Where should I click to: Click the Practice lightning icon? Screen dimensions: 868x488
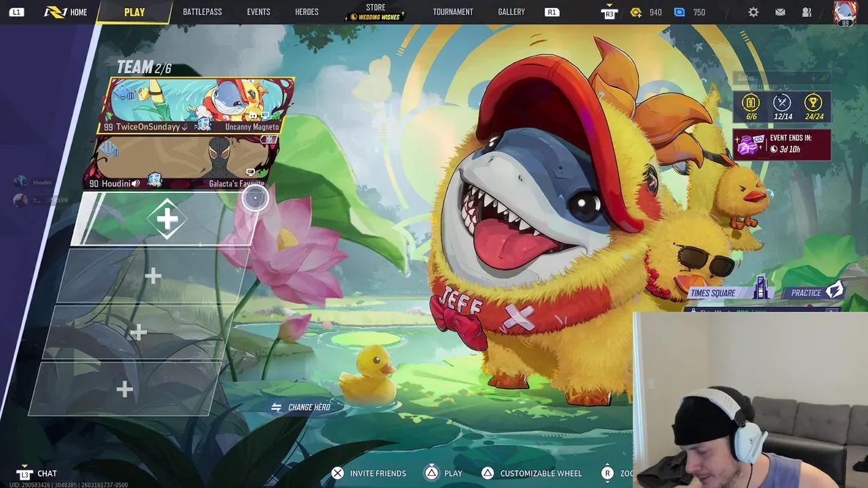pos(834,291)
